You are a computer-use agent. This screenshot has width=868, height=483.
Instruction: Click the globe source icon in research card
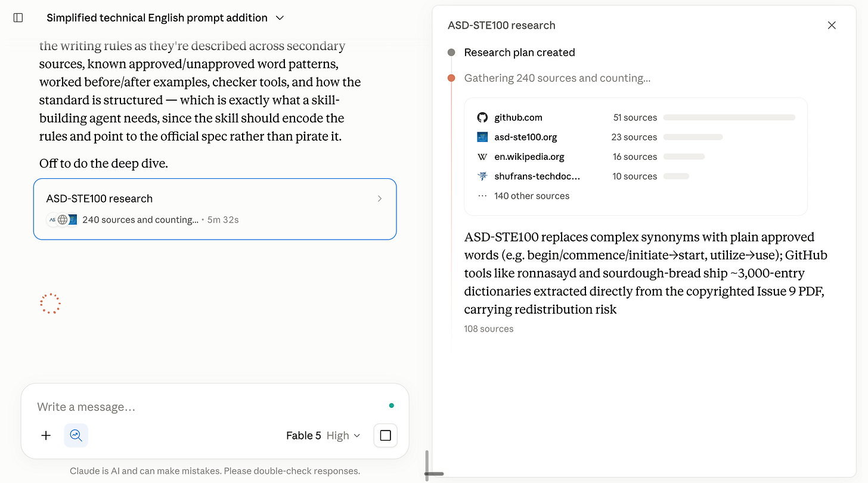pos(63,219)
